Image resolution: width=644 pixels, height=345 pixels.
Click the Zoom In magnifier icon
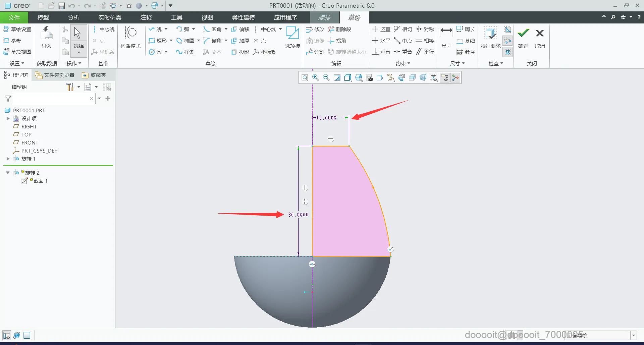click(315, 78)
